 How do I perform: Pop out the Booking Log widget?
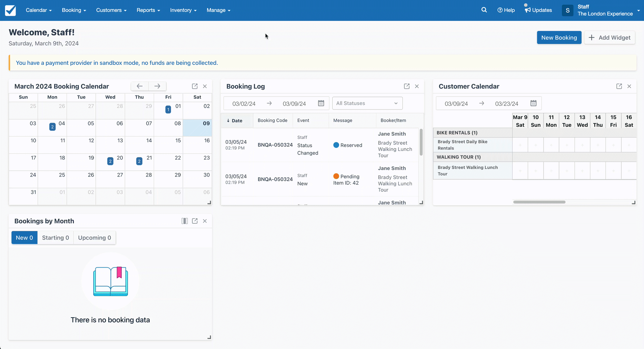pos(407,86)
